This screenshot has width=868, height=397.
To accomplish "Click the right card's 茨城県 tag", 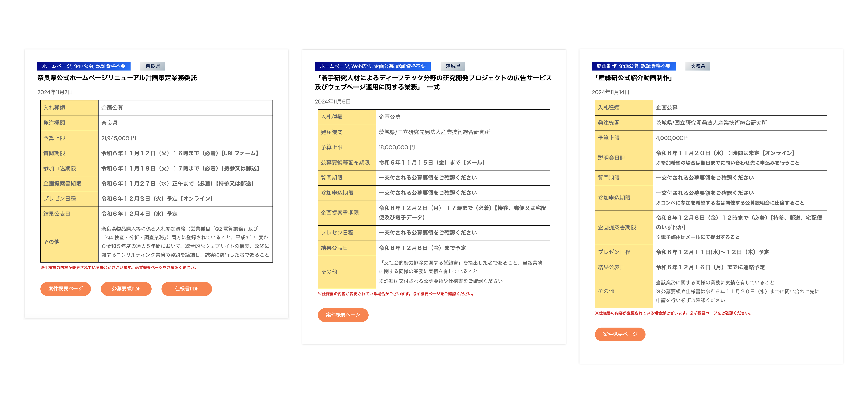I will tap(698, 66).
